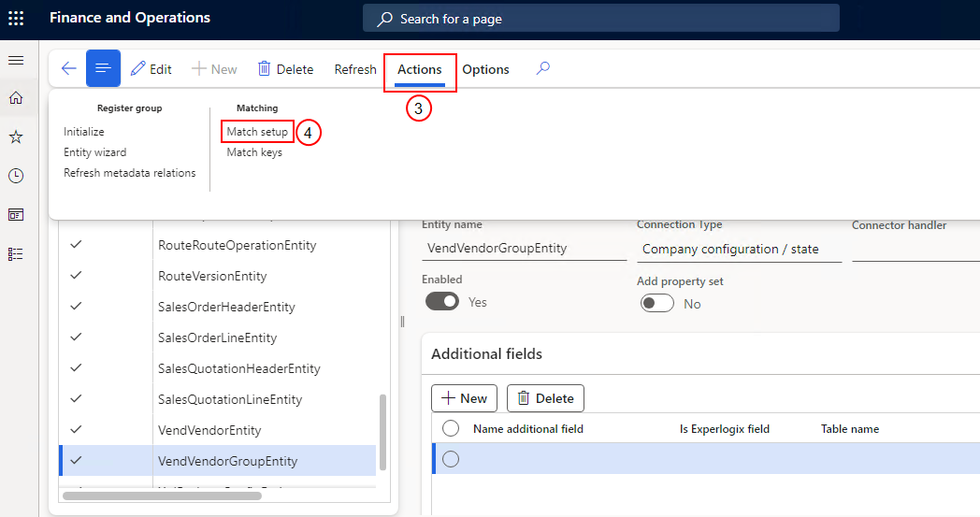Screen dimensions: 980x517
Task: Click the pane splitter handle
Action: (x=402, y=322)
